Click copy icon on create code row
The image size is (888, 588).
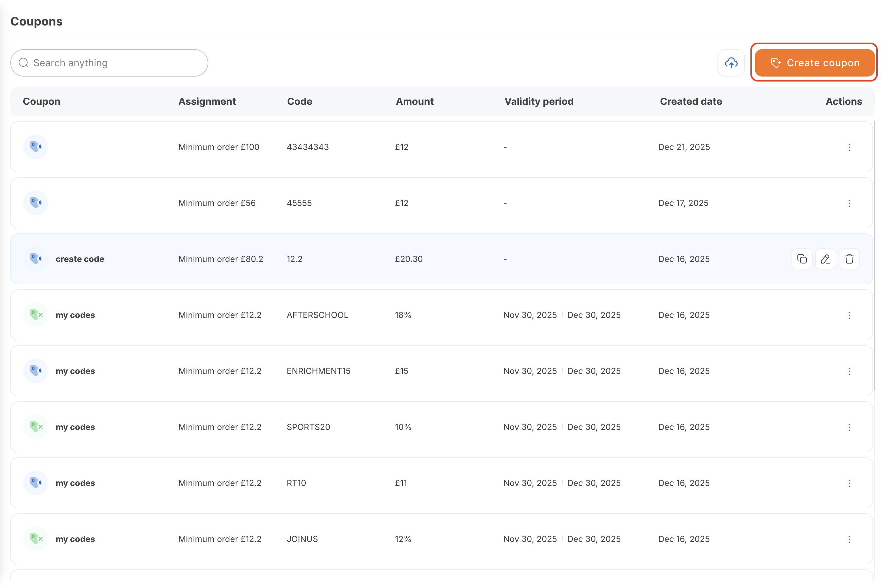coord(801,259)
